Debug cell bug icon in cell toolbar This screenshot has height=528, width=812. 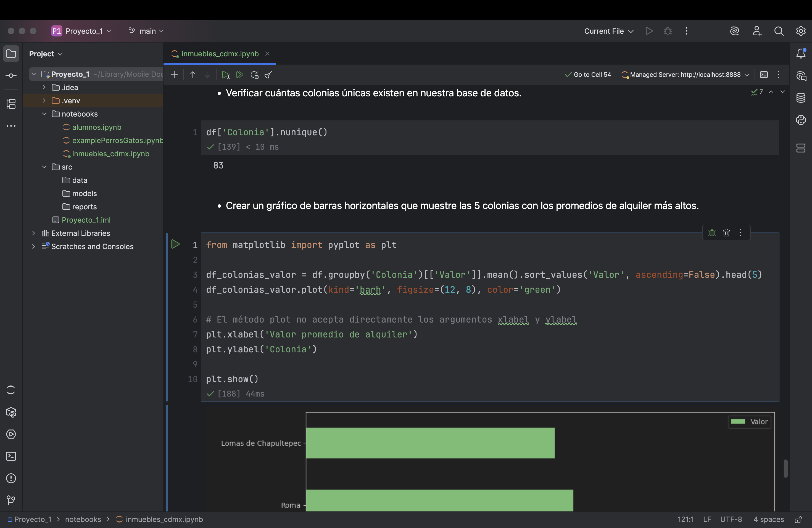(x=712, y=233)
